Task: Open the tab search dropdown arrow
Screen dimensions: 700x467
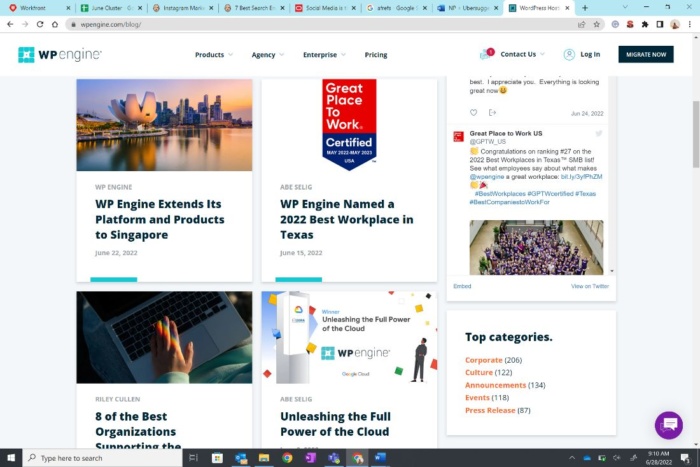Action: (x=625, y=8)
